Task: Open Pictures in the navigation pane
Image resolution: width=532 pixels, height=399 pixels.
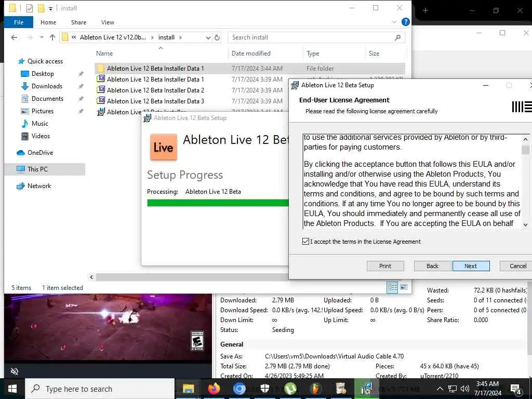Action: 42,111
